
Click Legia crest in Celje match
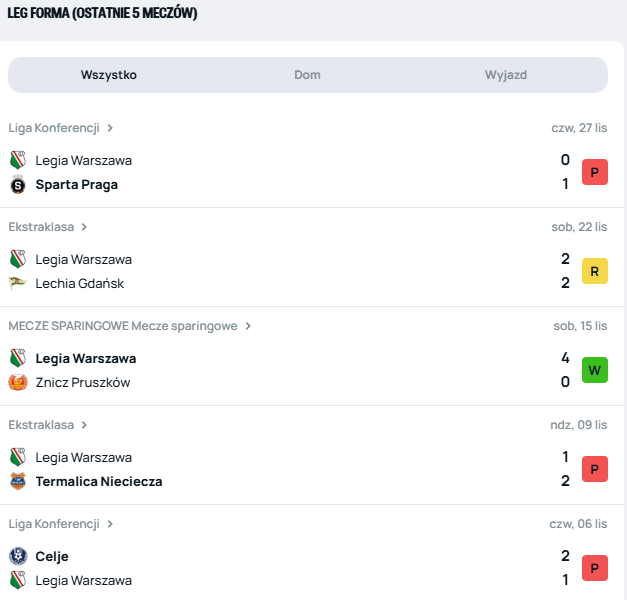point(18,581)
